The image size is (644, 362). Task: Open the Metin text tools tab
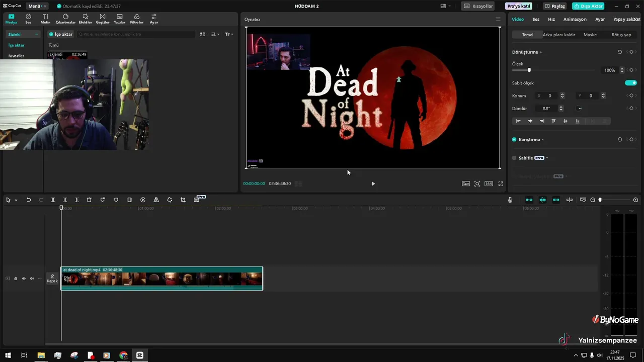tap(45, 19)
